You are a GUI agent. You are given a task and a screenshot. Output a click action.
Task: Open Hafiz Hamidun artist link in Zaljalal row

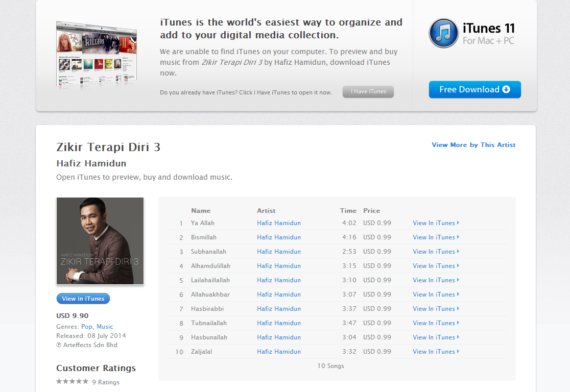[x=279, y=351]
